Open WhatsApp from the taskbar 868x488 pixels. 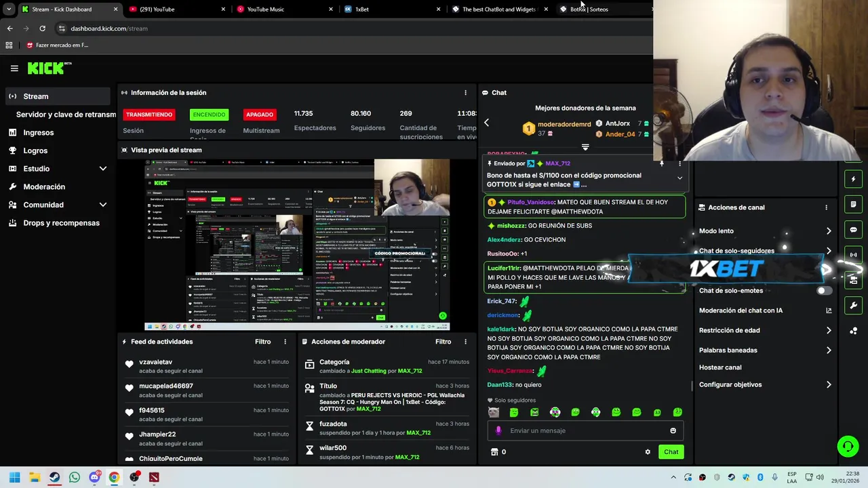pos(75,477)
